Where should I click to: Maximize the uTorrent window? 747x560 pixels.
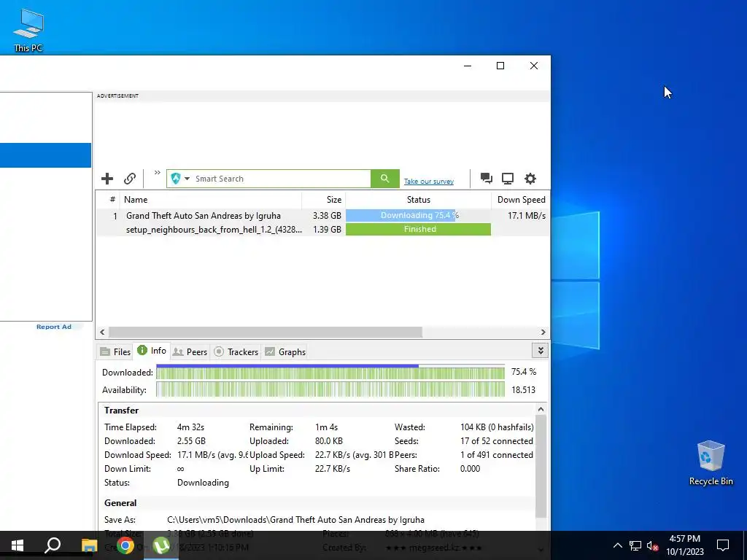500,66
